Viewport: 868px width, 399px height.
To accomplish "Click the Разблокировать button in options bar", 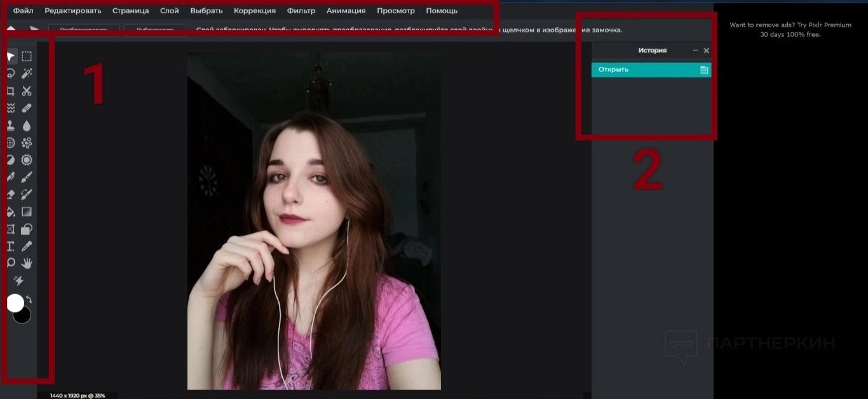I will (84, 30).
